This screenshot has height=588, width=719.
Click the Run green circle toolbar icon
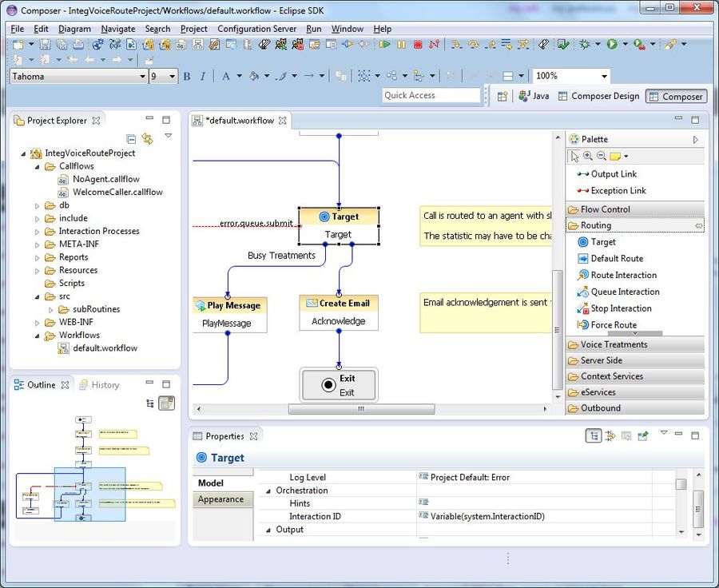[x=612, y=44]
